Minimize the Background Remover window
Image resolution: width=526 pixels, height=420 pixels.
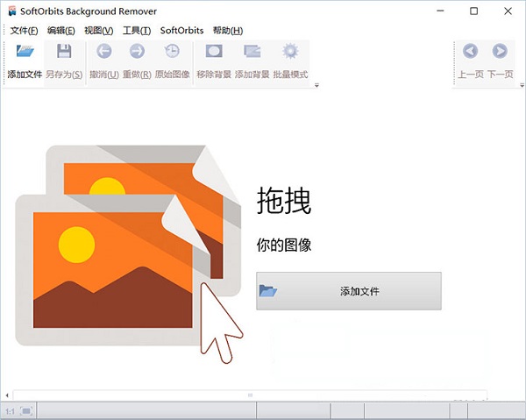[440, 11]
